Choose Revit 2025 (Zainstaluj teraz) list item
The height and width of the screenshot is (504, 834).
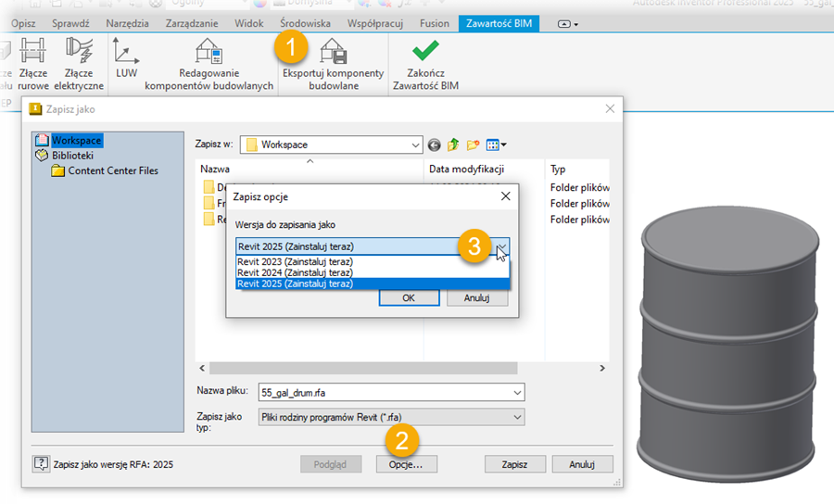point(373,283)
